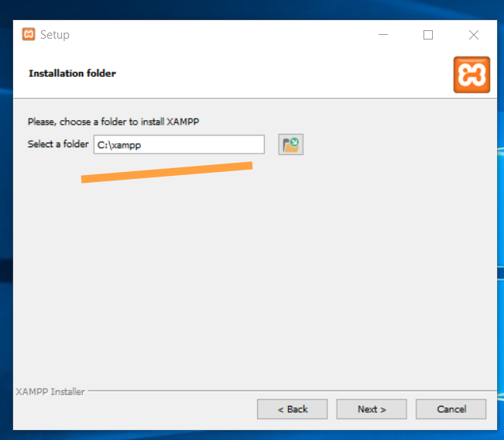Click the "Select a folder" label
504x440 pixels.
(58, 144)
